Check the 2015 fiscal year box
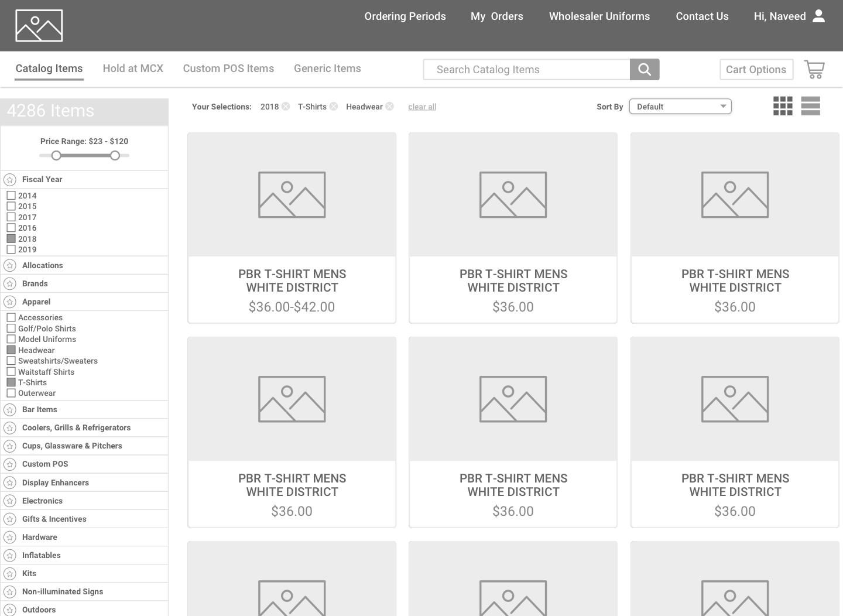843x616 pixels. (x=11, y=206)
